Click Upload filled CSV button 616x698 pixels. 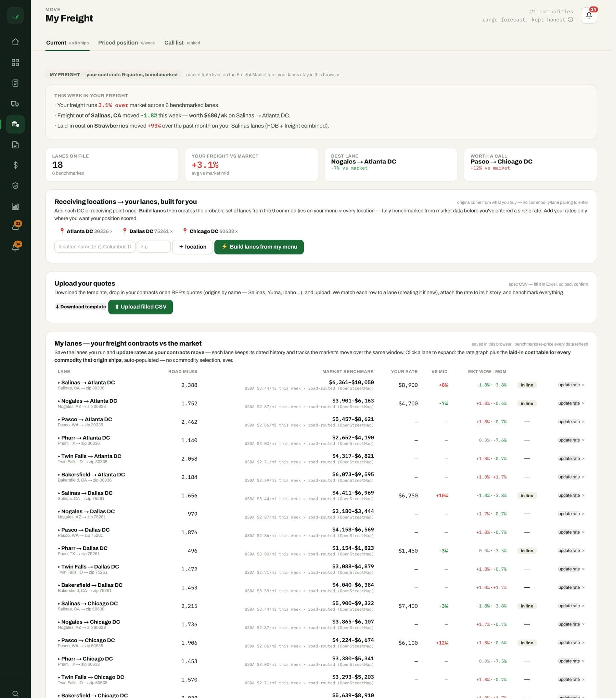tap(141, 307)
